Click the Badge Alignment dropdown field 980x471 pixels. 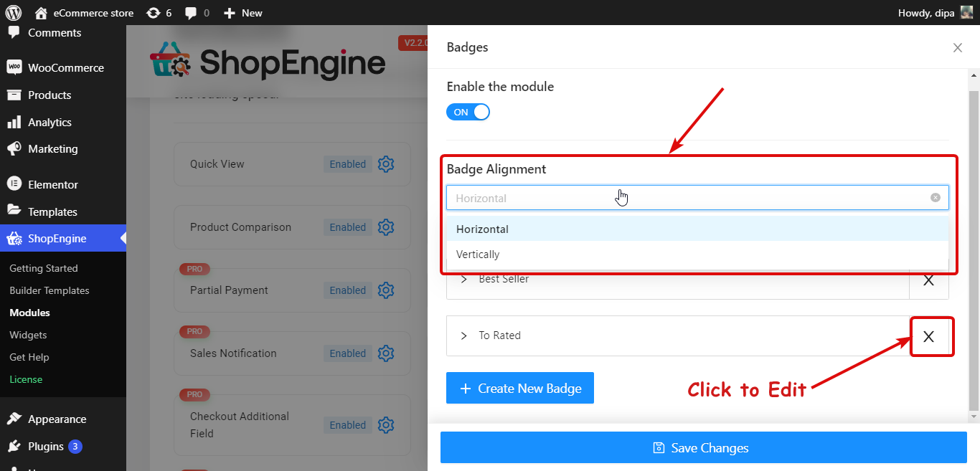pos(697,198)
